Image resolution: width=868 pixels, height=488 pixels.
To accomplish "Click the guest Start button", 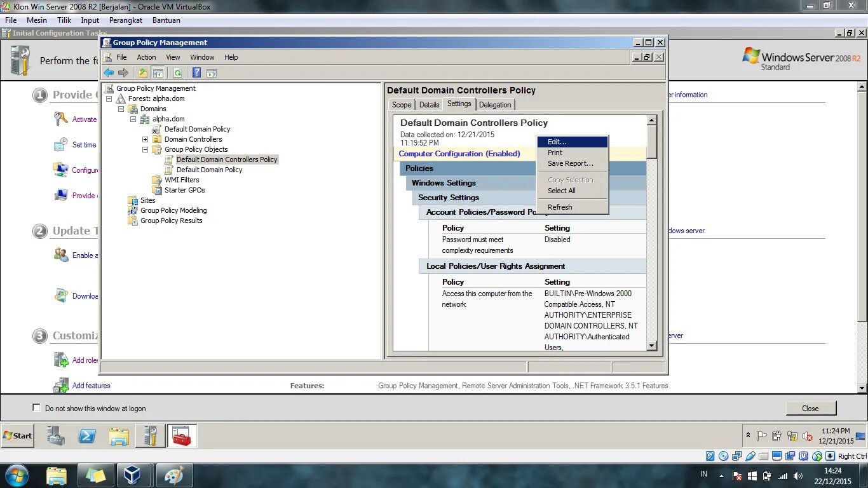I will click(17, 436).
